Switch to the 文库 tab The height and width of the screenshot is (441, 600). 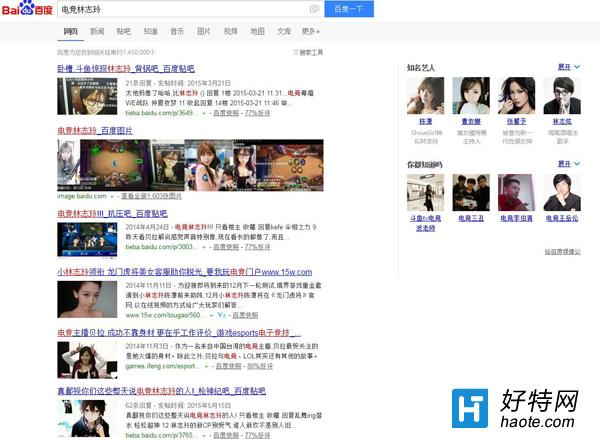(x=284, y=31)
